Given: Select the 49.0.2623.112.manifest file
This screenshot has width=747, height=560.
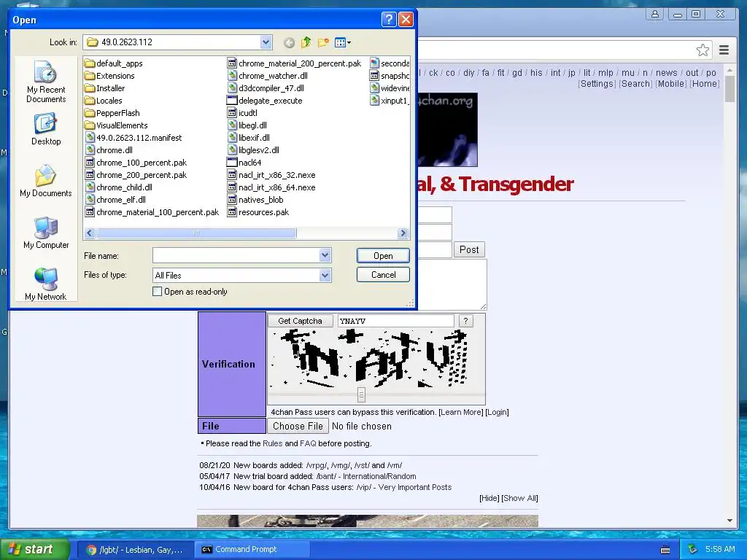Looking at the screenshot, I should pos(133,138).
